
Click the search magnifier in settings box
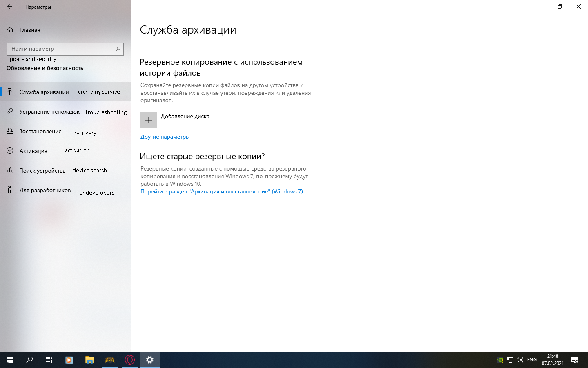coord(118,49)
